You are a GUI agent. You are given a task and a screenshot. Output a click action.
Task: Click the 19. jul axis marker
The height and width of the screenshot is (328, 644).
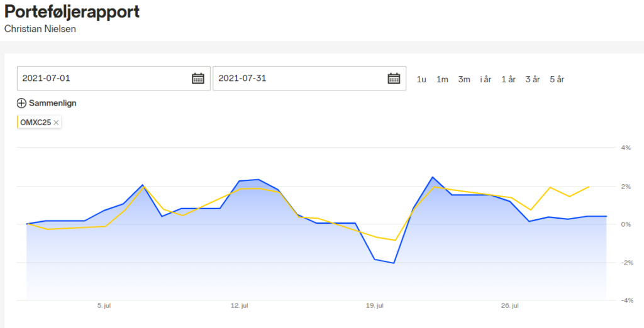click(375, 306)
